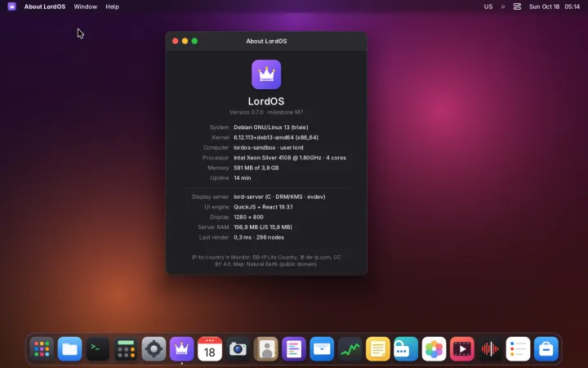Open the search magnifier in menu bar

click(x=503, y=7)
